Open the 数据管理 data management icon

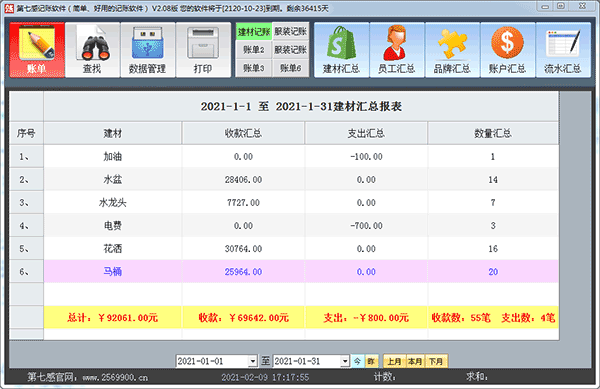[148, 50]
